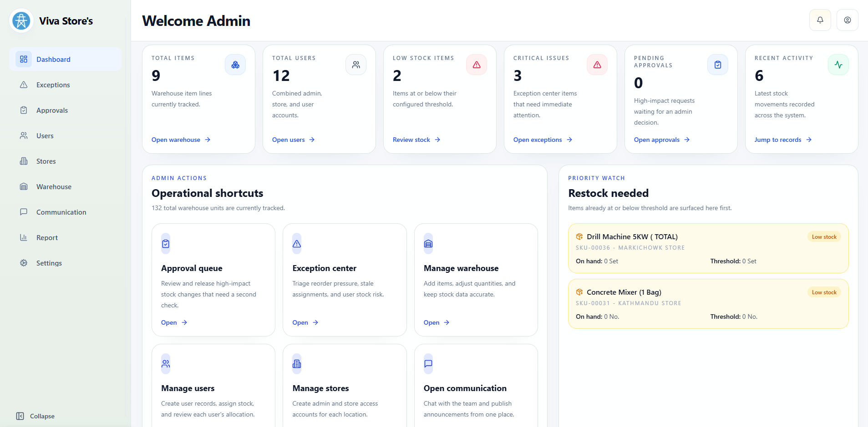Open the Exceptions sidebar menu item
868x427 pixels.
[x=65, y=85]
